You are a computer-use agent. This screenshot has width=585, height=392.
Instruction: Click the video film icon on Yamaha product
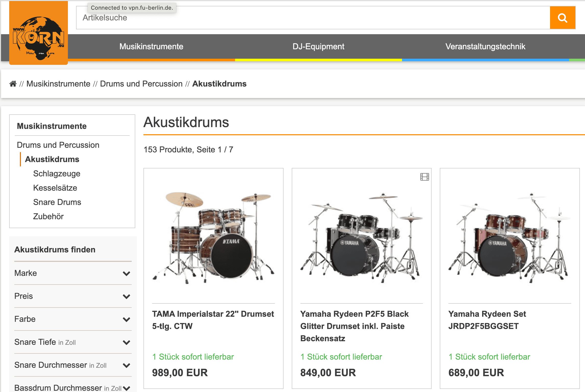(424, 177)
